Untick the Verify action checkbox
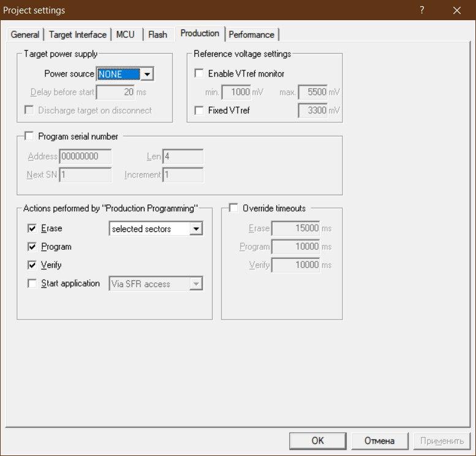Screen dimensions: 476x456 [32, 265]
